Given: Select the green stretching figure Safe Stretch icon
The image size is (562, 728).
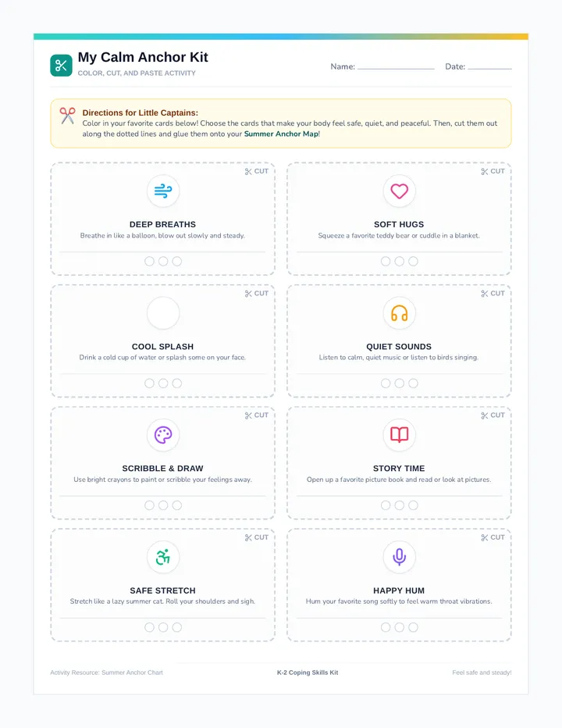Looking at the screenshot, I should pyautogui.click(x=163, y=557).
